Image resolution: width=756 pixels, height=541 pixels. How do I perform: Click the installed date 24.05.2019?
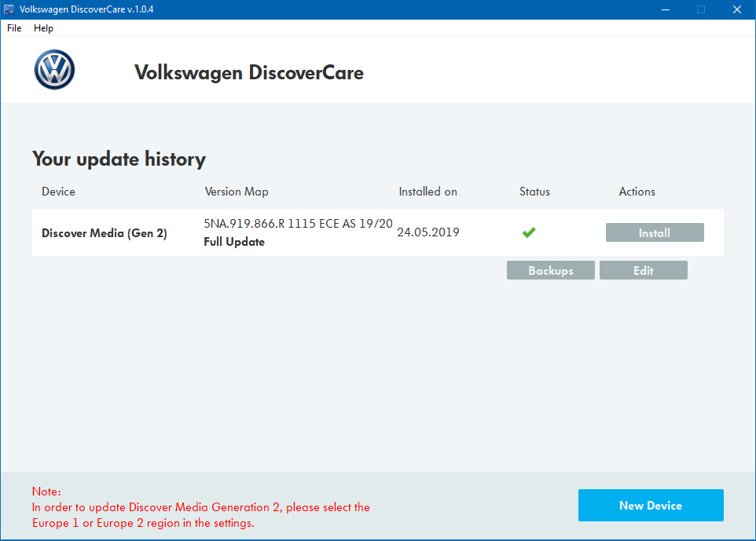click(428, 232)
